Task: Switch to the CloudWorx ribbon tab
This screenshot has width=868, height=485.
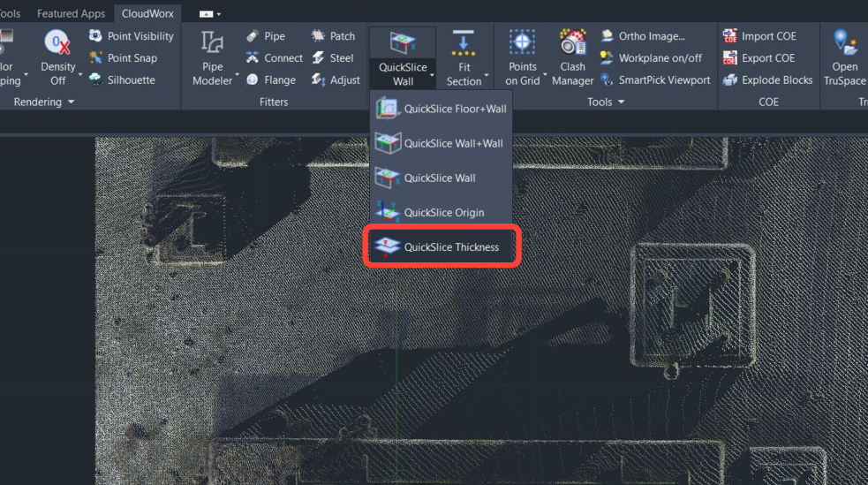Action: [147, 13]
